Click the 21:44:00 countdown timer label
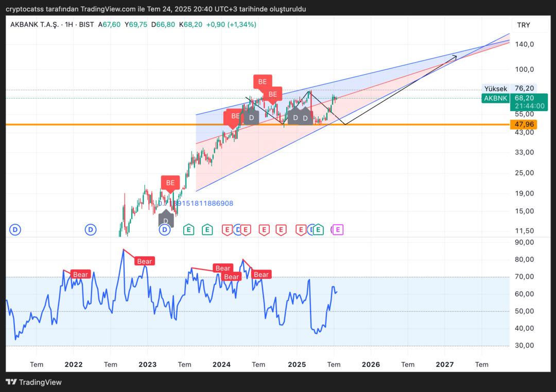This screenshot has height=392, width=556. [529, 106]
